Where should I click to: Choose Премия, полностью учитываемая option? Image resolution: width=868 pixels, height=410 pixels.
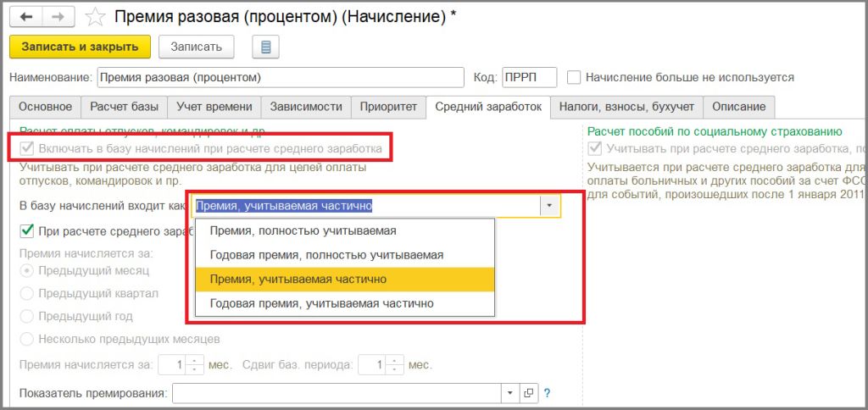(x=346, y=230)
